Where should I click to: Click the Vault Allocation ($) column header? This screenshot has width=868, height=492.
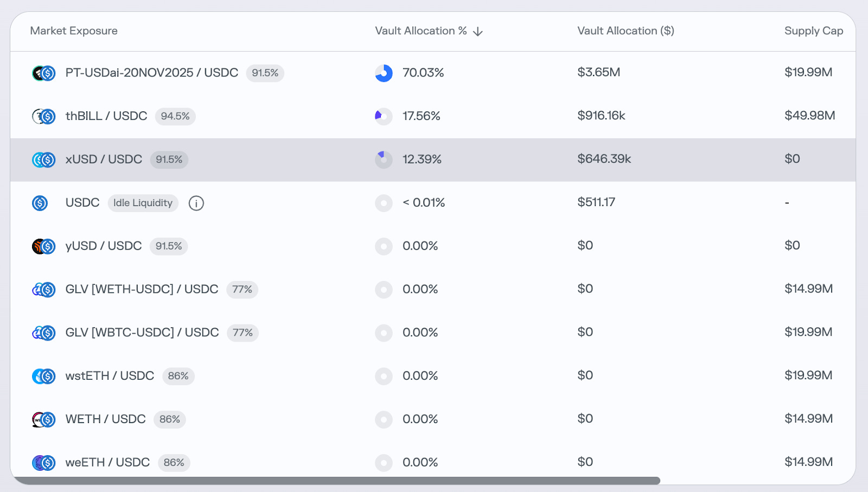(x=626, y=31)
